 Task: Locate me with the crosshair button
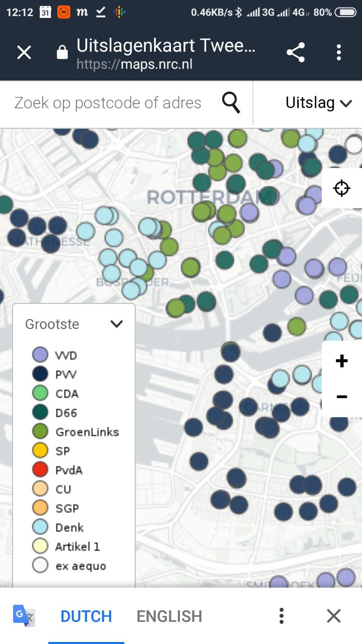342,188
